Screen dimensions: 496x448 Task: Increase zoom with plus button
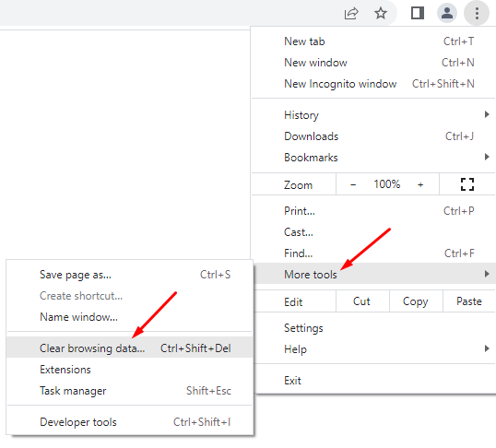click(420, 184)
